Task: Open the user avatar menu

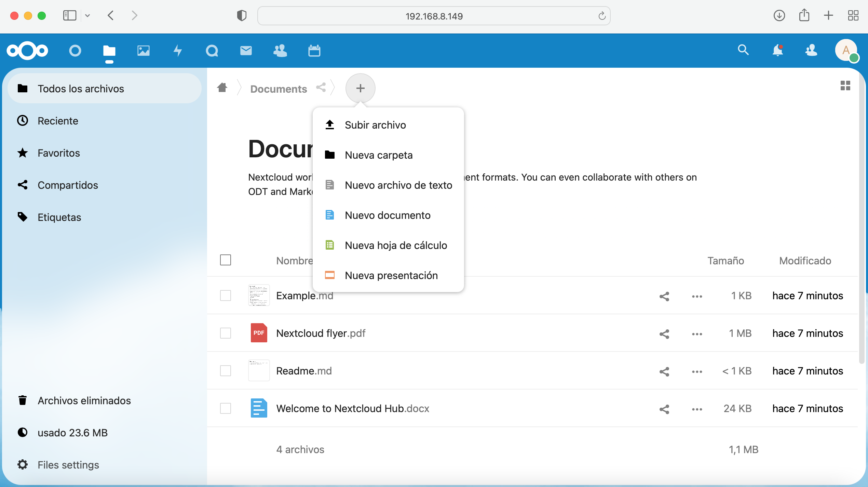Action: coord(846,51)
